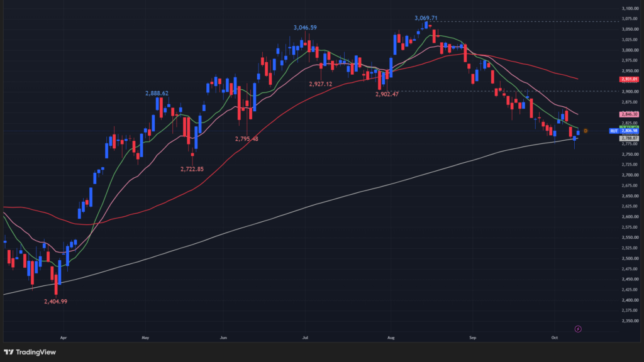Click the 2,722.85 low price annotation

tap(192, 169)
